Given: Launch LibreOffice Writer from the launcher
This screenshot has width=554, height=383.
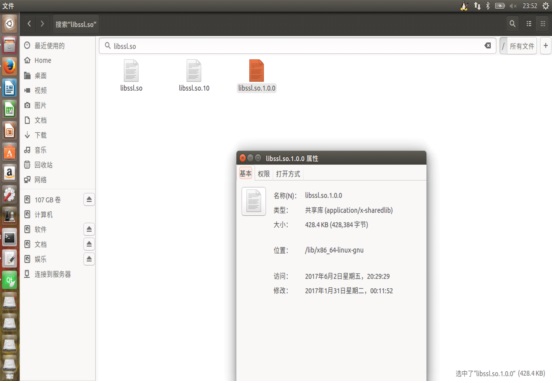Looking at the screenshot, I should 10,88.
